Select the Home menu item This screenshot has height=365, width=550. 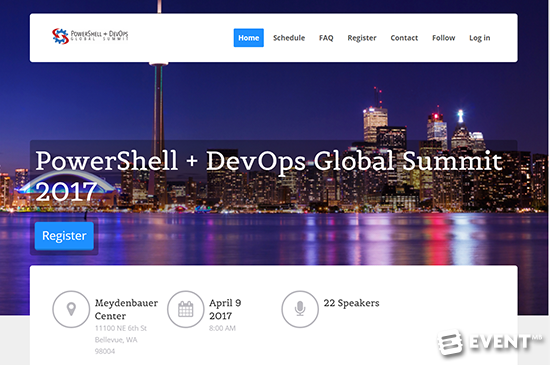tap(249, 38)
